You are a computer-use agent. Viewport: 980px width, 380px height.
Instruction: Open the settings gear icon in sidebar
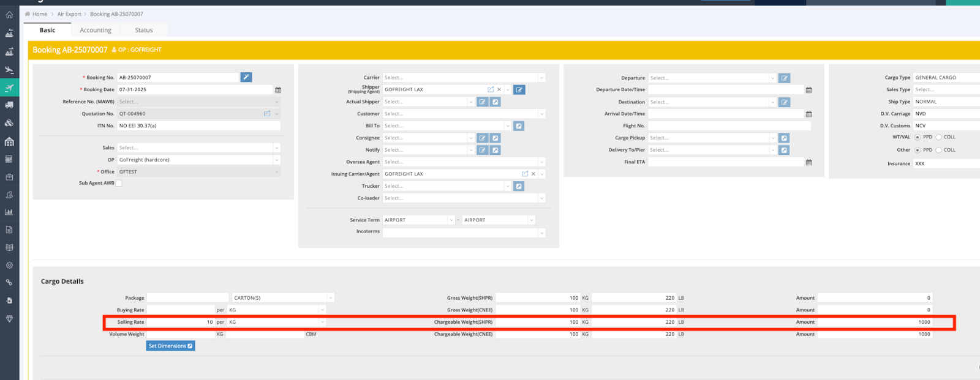point(9,266)
